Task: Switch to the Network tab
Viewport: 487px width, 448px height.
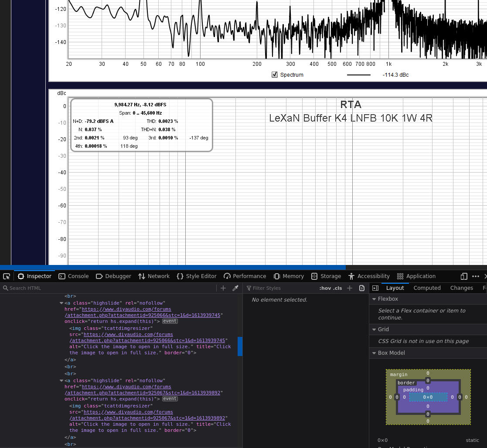Action: tap(154, 276)
